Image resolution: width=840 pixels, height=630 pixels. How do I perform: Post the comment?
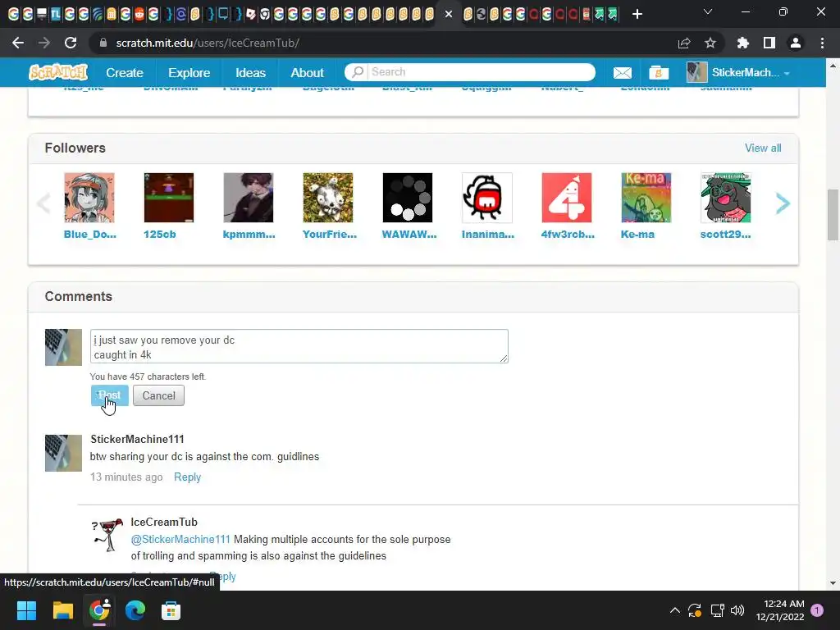coord(110,395)
